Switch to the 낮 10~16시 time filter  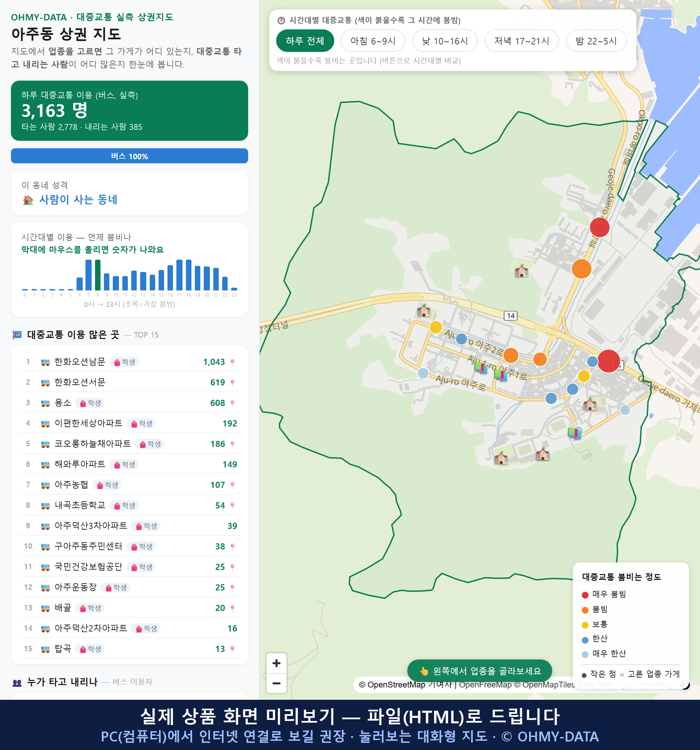point(445,41)
